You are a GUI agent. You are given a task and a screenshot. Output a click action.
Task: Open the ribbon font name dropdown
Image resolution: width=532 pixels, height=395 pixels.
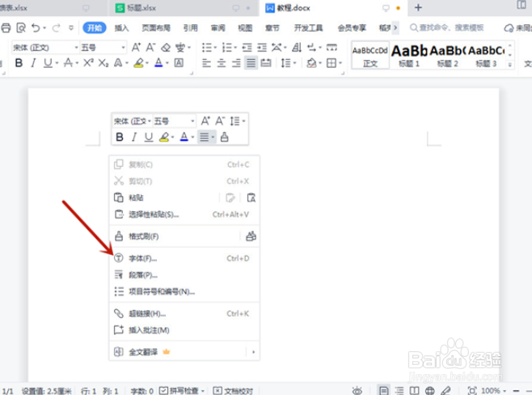[x=76, y=48]
